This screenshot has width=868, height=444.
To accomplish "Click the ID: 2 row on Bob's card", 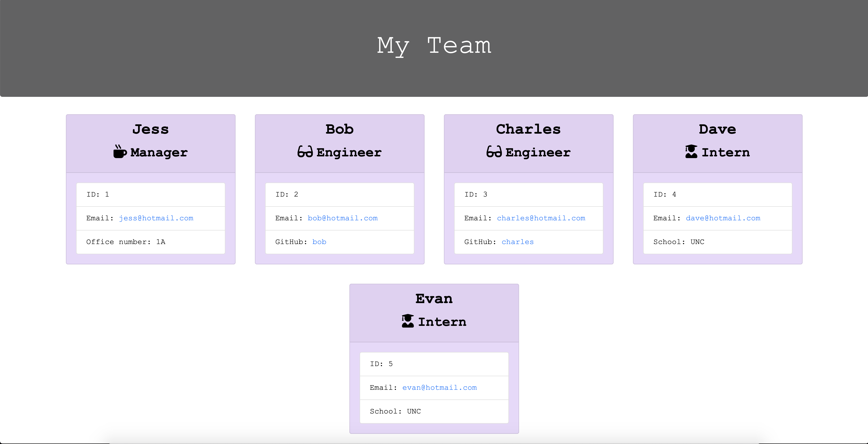I will 339,195.
